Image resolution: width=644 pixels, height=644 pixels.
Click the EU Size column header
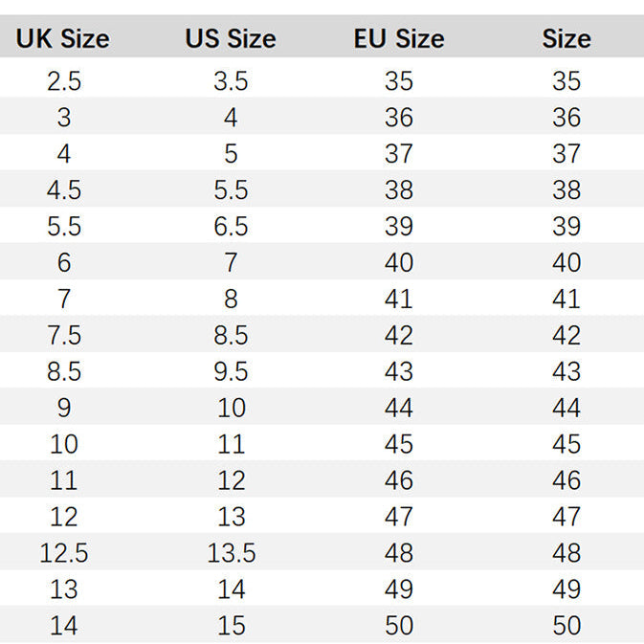point(399,39)
